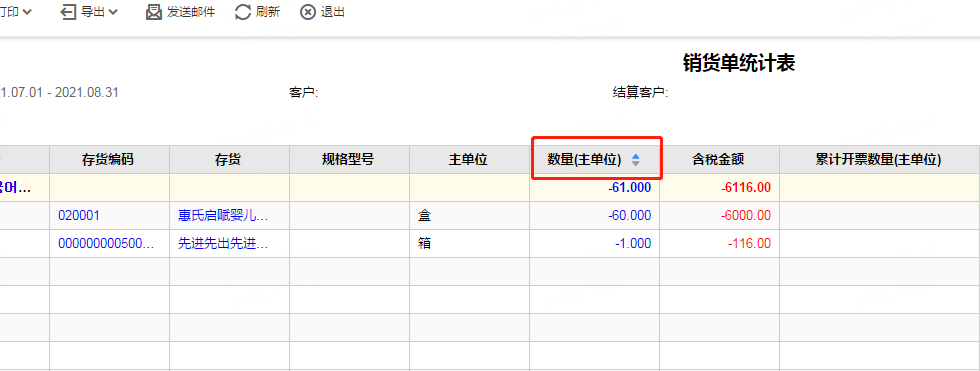Click the unit cell 盒
The height and width of the screenshot is (371, 980).
[x=424, y=215]
